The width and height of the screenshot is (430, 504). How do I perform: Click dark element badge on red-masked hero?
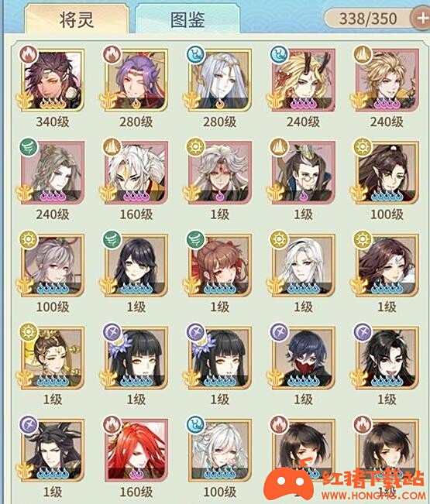pos(279,332)
